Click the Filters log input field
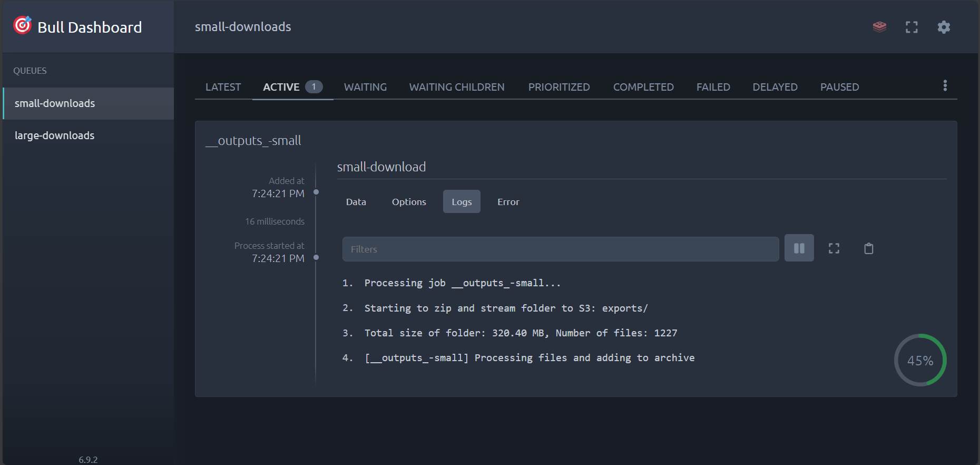Viewport: 980px width, 465px height. [560, 249]
